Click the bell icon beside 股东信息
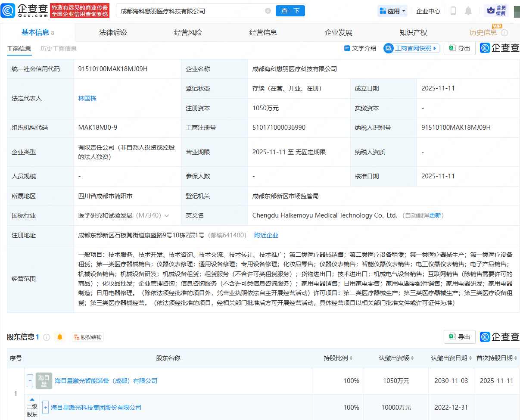The height and width of the screenshot is (420, 520). [60, 337]
